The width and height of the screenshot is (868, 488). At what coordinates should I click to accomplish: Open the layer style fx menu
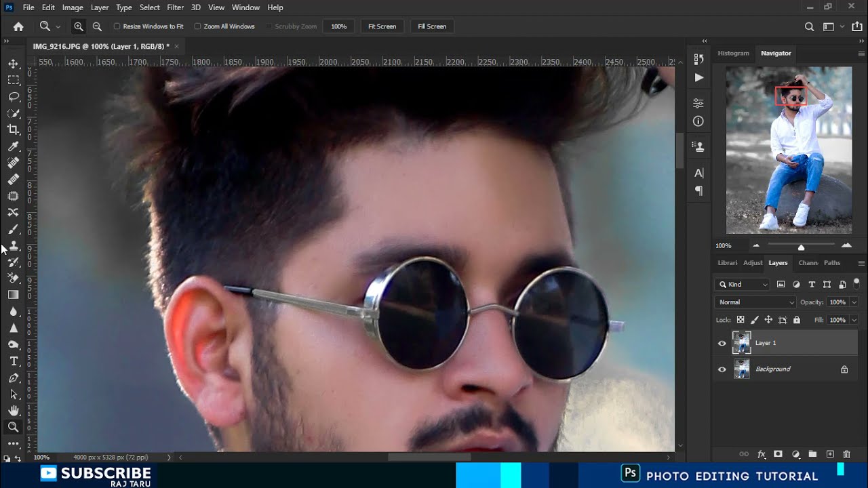pos(762,454)
